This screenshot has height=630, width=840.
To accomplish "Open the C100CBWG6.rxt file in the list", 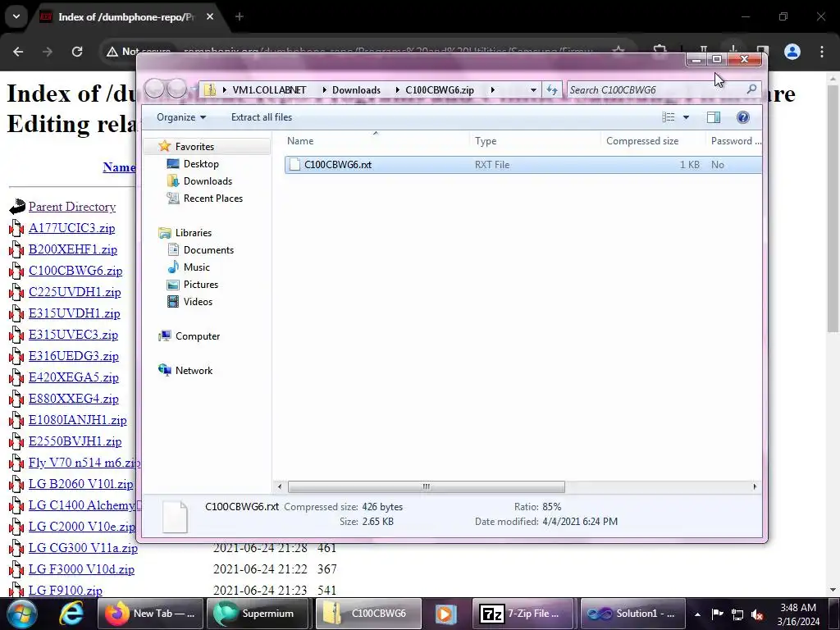I will pyautogui.click(x=523, y=164).
